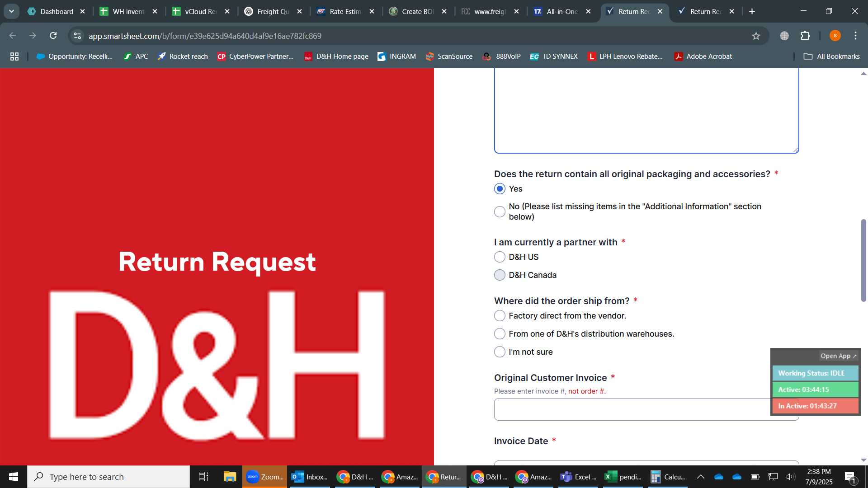Open Zoom from the taskbar
Viewport: 868px width, 488px height.
265,477
